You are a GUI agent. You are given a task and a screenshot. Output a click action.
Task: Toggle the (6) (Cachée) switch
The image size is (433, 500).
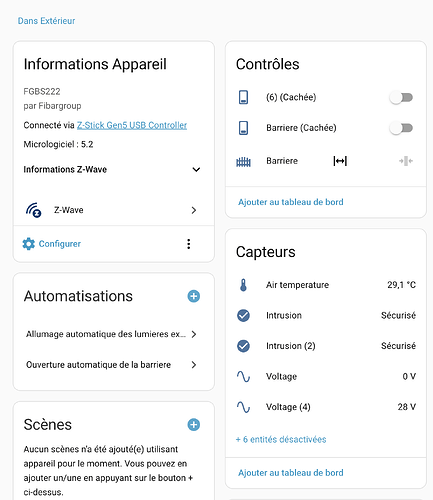point(401,98)
